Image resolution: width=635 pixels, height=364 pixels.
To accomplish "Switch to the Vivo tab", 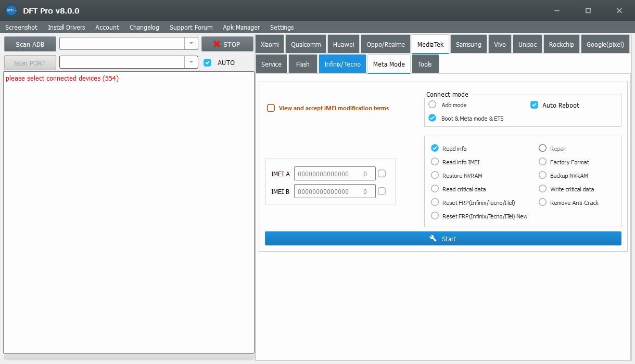I will point(500,44).
